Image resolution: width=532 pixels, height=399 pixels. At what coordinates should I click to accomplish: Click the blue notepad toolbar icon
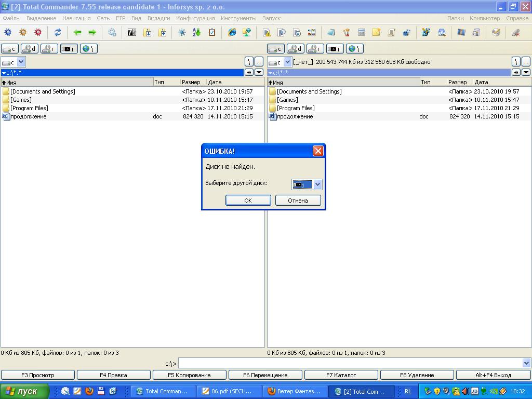click(331, 33)
